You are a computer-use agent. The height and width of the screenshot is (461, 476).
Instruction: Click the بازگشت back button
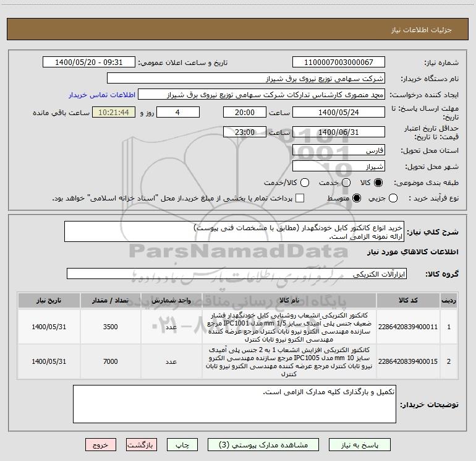[142, 445]
